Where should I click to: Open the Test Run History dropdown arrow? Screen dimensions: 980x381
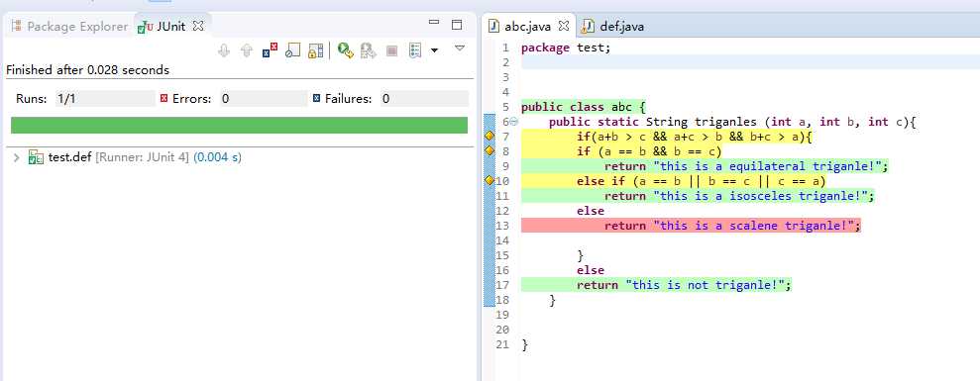[434, 50]
